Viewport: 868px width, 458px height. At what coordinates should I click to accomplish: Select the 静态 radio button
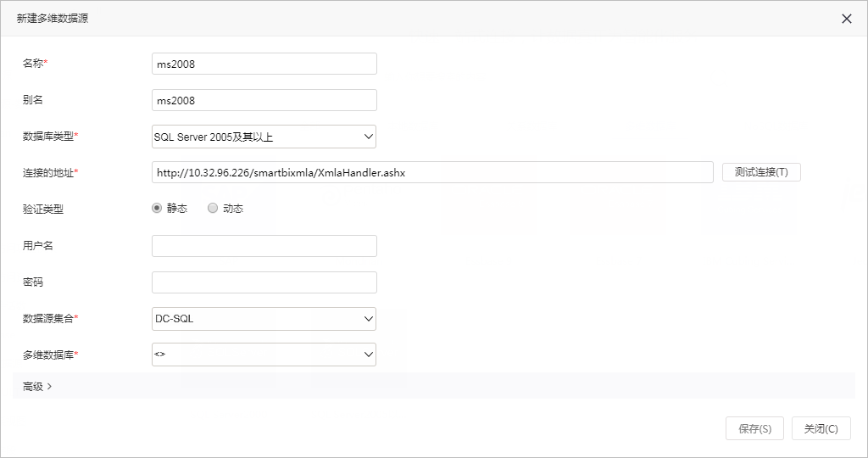click(x=157, y=209)
